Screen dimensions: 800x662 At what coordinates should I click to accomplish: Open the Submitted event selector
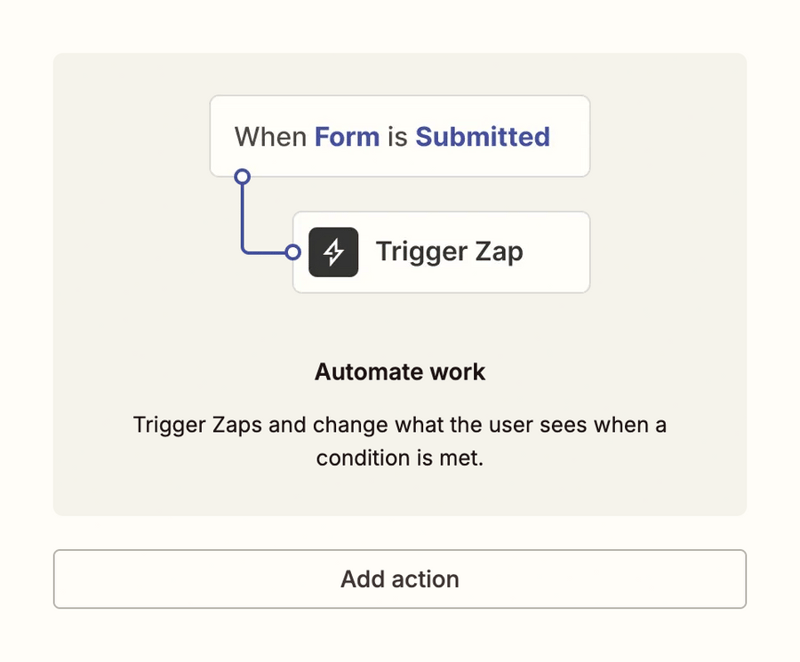[x=483, y=136]
